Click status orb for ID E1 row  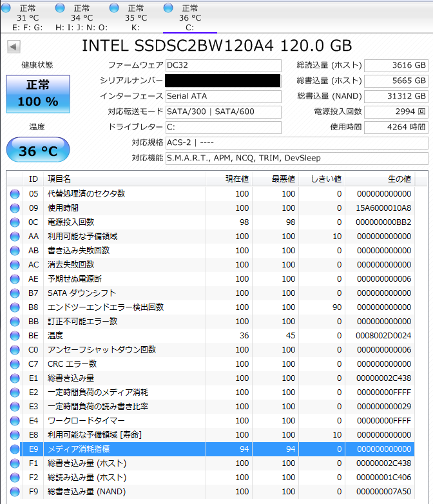pyautogui.click(x=15, y=378)
